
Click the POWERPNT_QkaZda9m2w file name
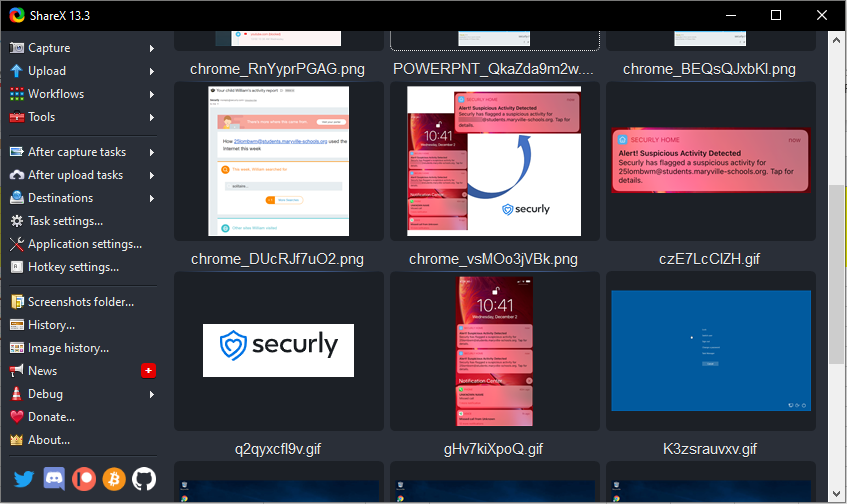[x=493, y=69]
